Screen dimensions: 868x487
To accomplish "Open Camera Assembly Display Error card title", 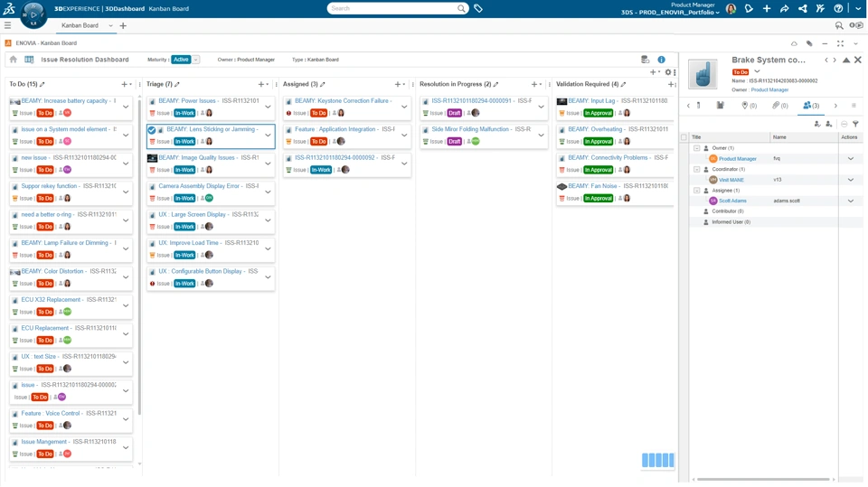I will 199,186.
